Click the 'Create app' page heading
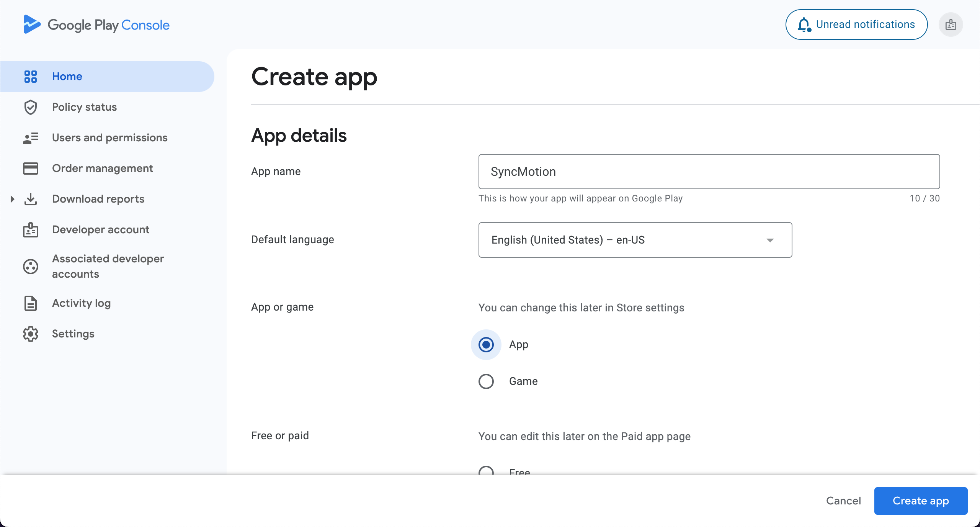 tap(314, 77)
